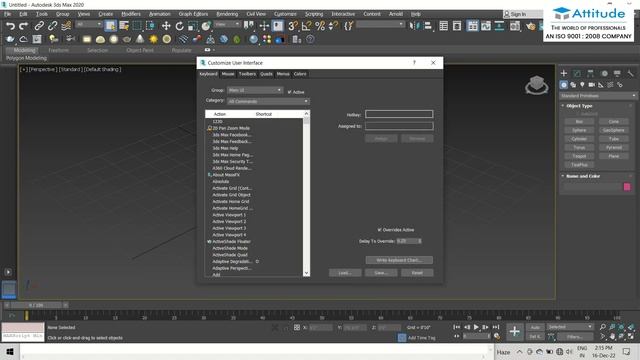Click the Teapot button in Object Type

(x=579, y=156)
